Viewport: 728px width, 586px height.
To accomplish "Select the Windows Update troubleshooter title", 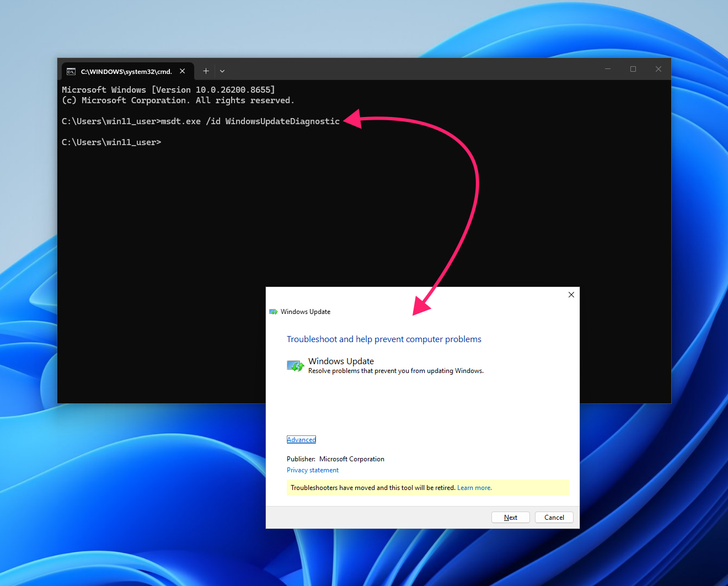I will (341, 361).
